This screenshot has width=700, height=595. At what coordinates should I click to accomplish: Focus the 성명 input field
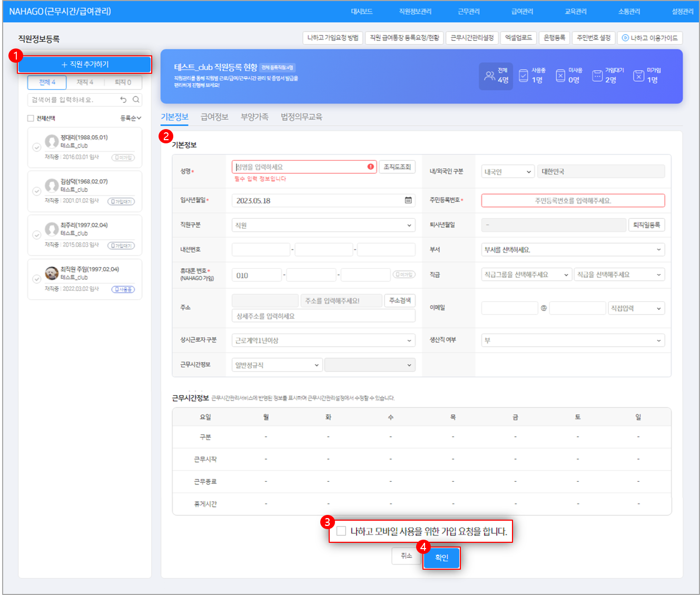[304, 167]
